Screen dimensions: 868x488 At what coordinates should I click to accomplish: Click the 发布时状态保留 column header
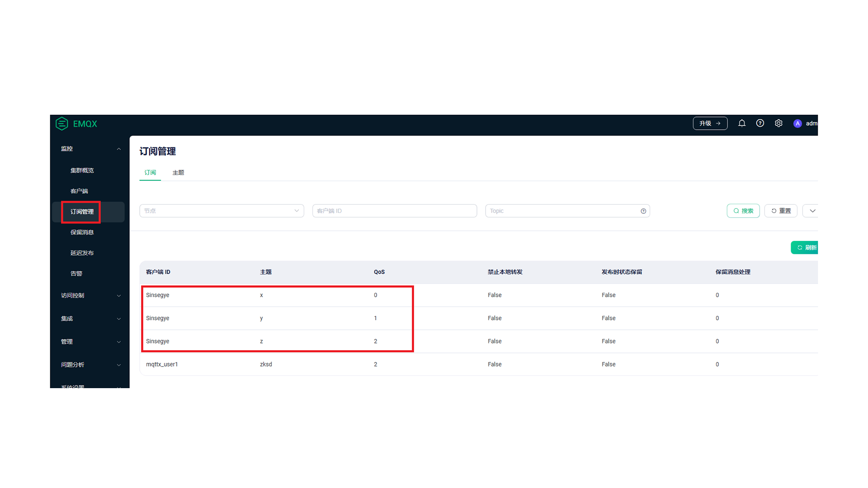[x=622, y=272]
